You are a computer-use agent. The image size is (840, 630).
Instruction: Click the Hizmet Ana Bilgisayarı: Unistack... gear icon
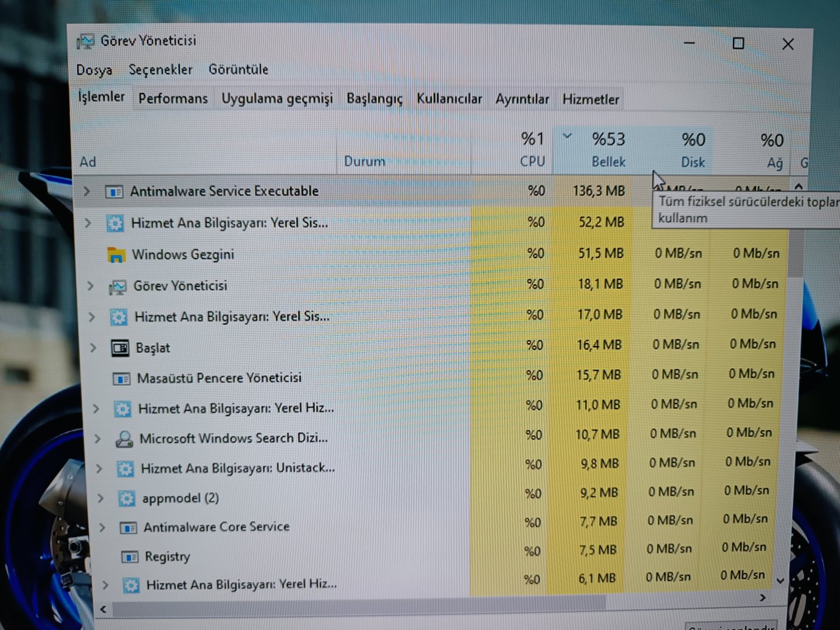[x=125, y=468]
